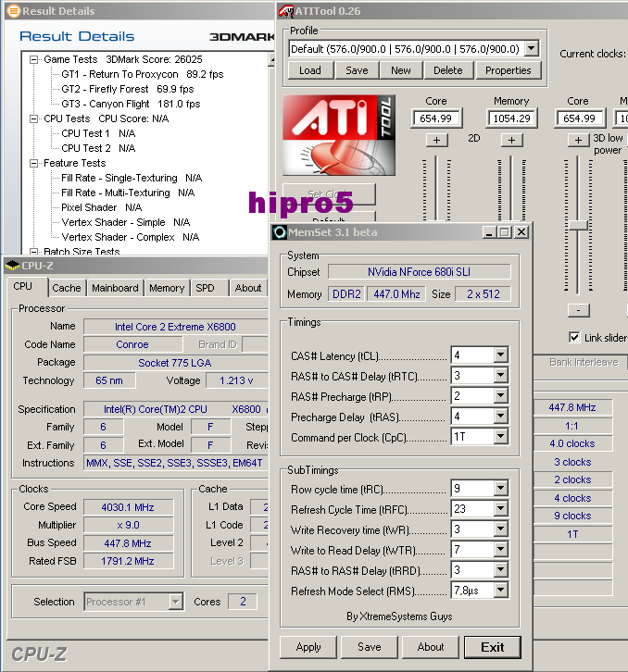Click the Delete profile button in ATITool

448,70
